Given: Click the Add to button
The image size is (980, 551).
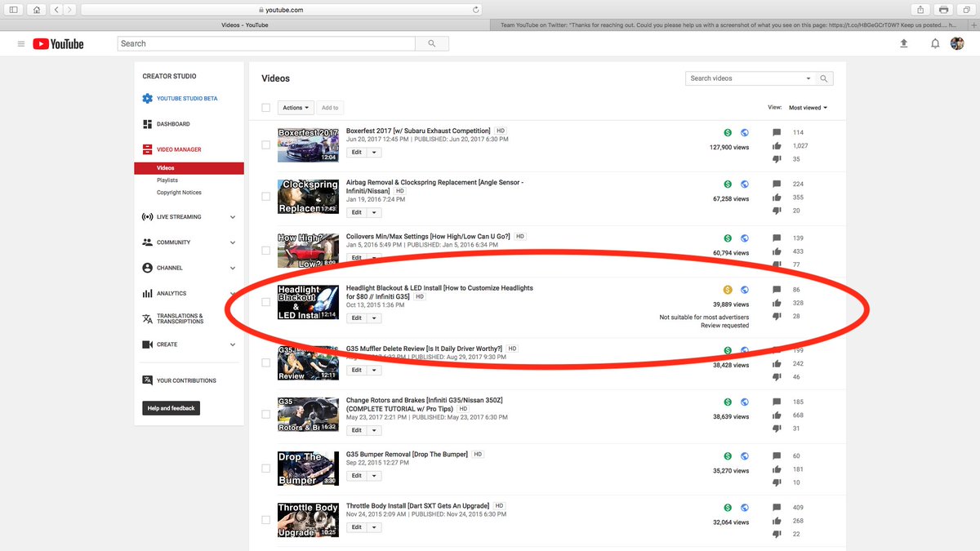Looking at the screenshot, I should pyautogui.click(x=330, y=108).
